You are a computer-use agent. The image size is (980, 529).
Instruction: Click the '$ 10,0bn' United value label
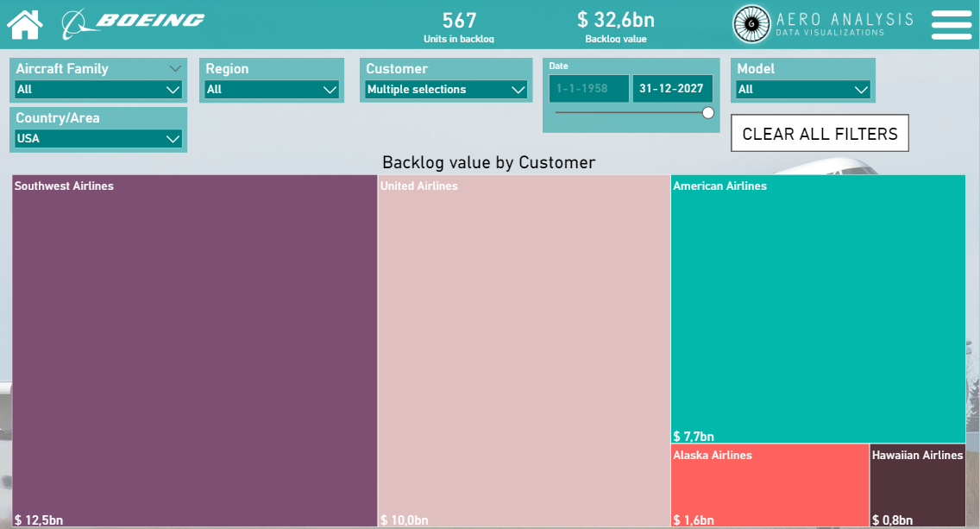[405, 520]
